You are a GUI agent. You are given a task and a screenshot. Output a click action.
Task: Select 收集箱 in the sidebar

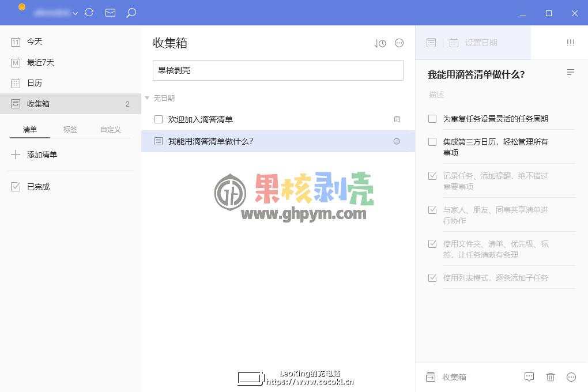coord(70,104)
